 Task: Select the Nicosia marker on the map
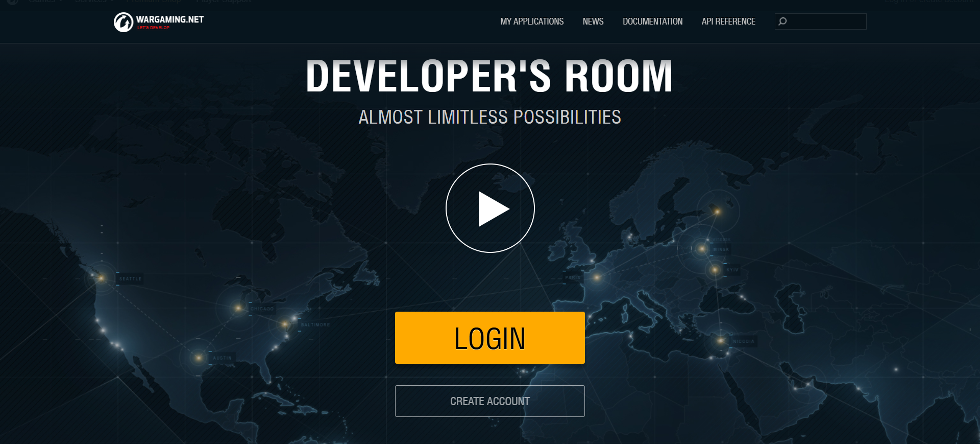click(721, 340)
